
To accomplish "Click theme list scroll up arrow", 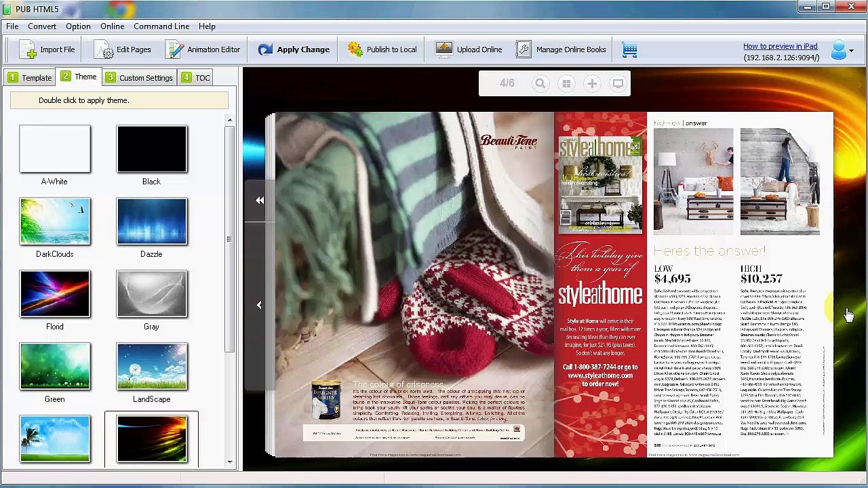I will click(x=230, y=120).
